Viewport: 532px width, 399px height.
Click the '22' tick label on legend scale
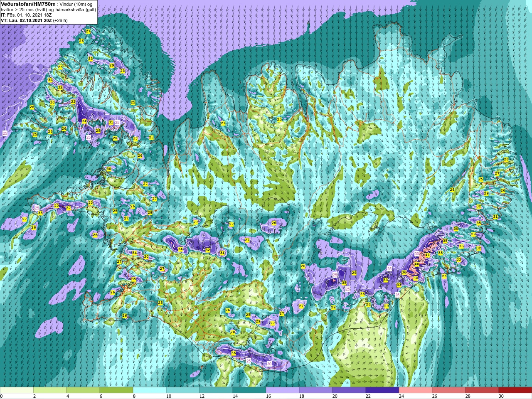368,396
